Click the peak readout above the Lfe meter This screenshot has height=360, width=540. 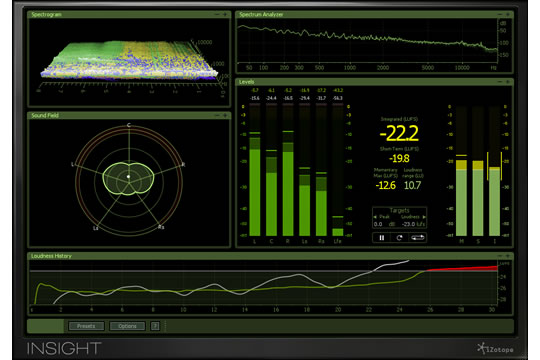coord(338,90)
